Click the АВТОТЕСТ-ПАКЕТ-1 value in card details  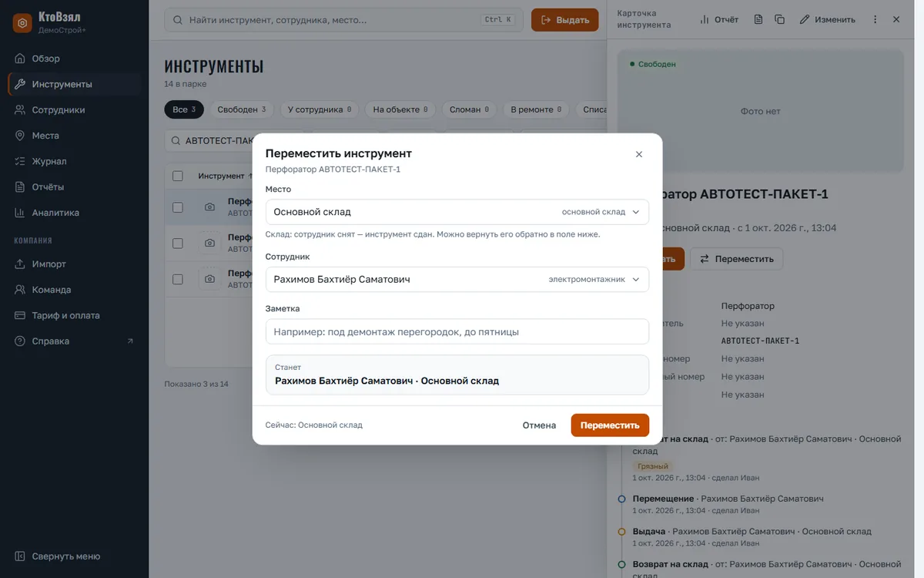[760, 341]
